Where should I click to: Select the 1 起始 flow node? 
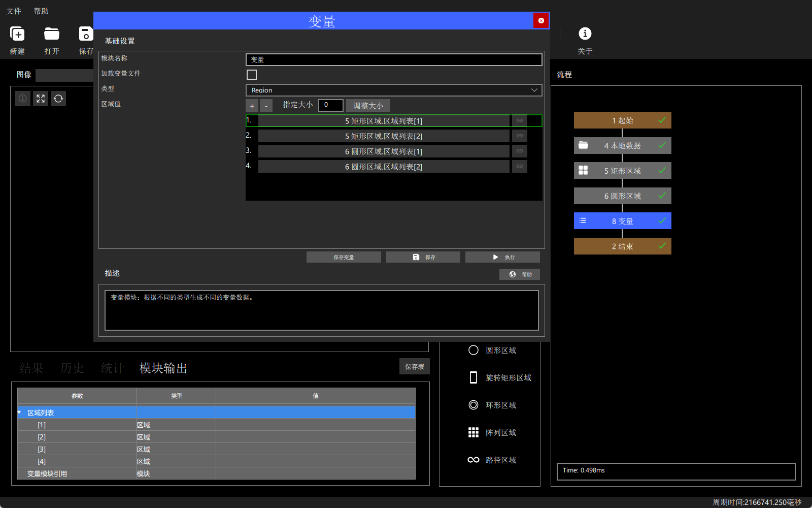tap(623, 120)
